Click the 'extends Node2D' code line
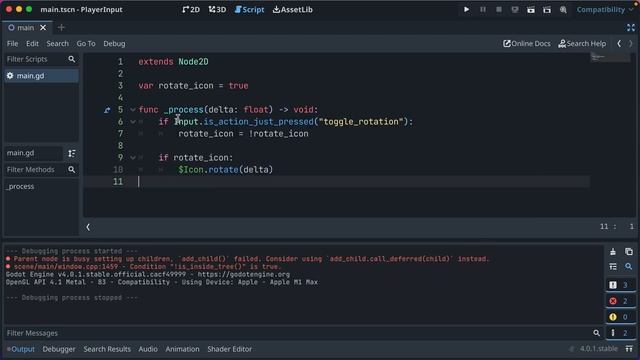This screenshot has height=360, width=640. click(173, 62)
